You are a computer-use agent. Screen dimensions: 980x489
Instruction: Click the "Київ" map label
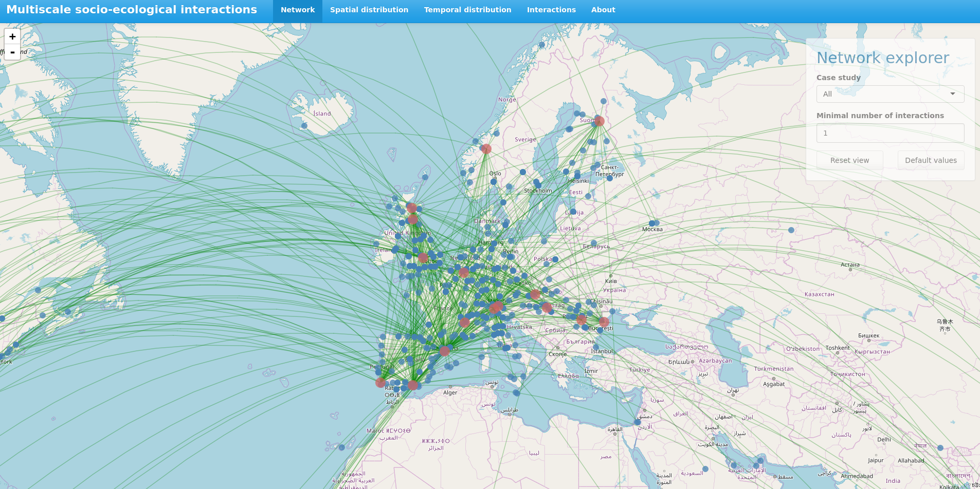pyautogui.click(x=611, y=281)
